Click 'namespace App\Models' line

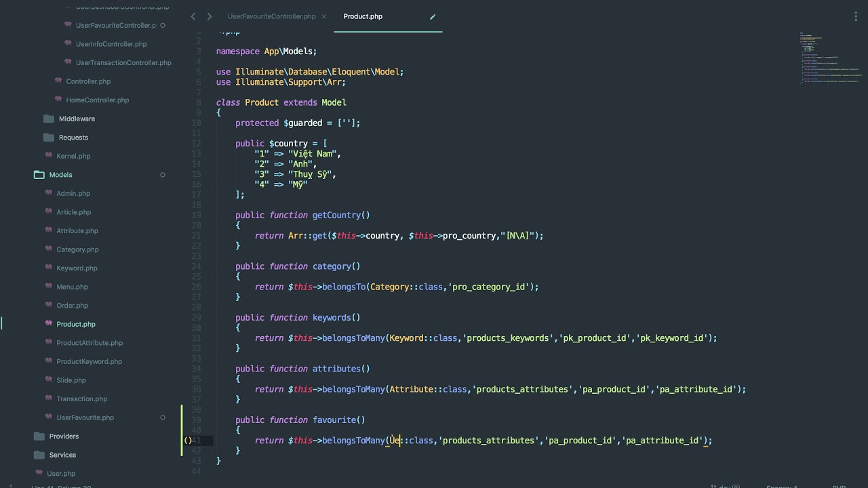click(x=267, y=51)
